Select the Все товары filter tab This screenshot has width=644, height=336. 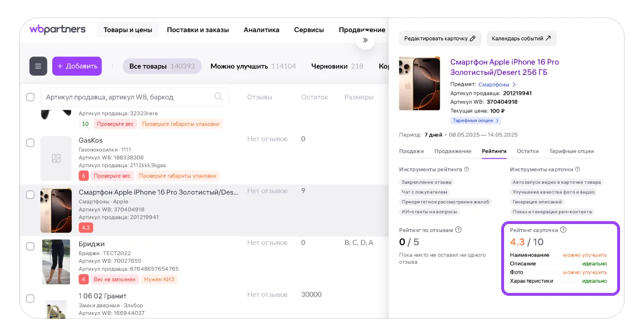pos(162,66)
